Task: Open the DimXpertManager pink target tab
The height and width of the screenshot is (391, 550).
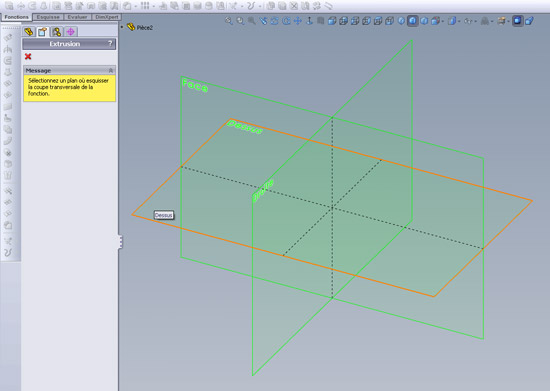Action: [71, 32]
